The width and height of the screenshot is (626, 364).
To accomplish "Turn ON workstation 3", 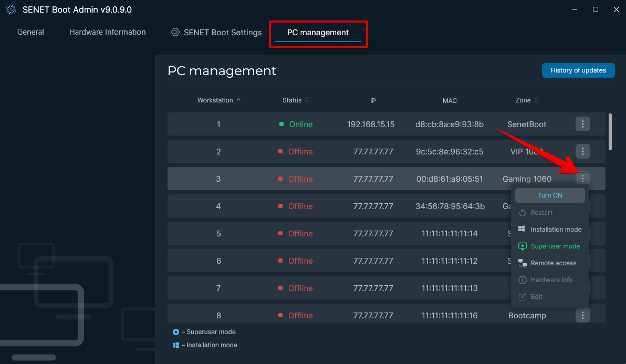I will pos(550,195).
